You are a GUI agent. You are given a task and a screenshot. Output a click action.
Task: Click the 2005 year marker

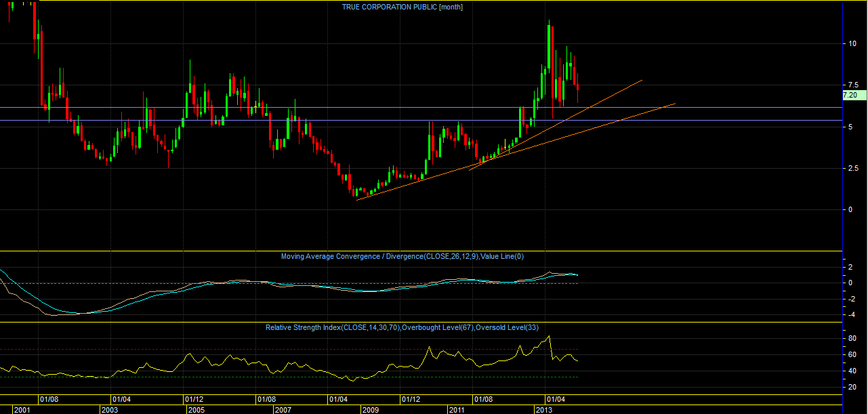[196, 410]
